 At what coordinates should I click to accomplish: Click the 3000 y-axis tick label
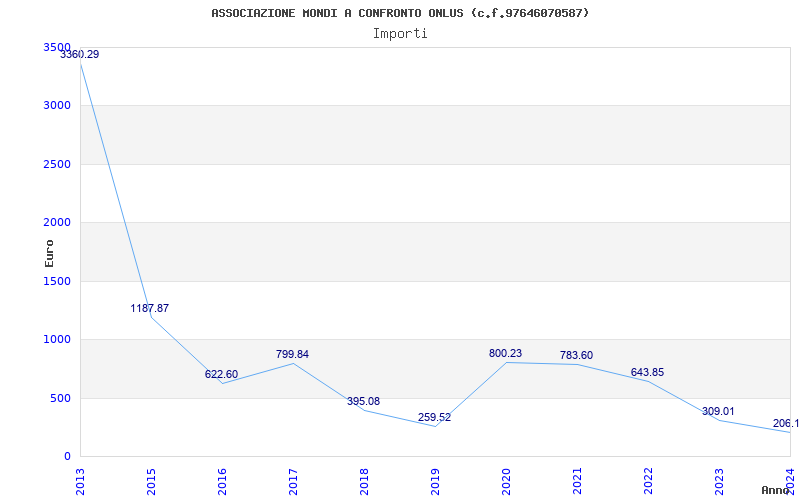(57, 106)
